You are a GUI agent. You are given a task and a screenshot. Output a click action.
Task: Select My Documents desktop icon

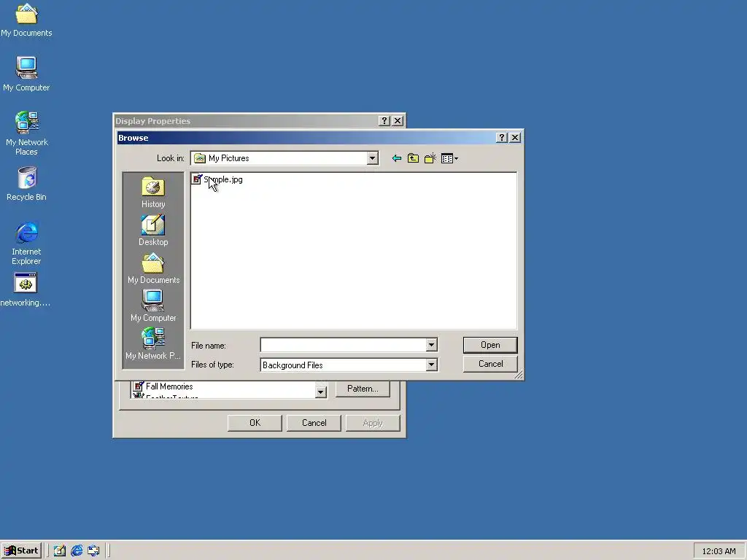coord(26,20)
